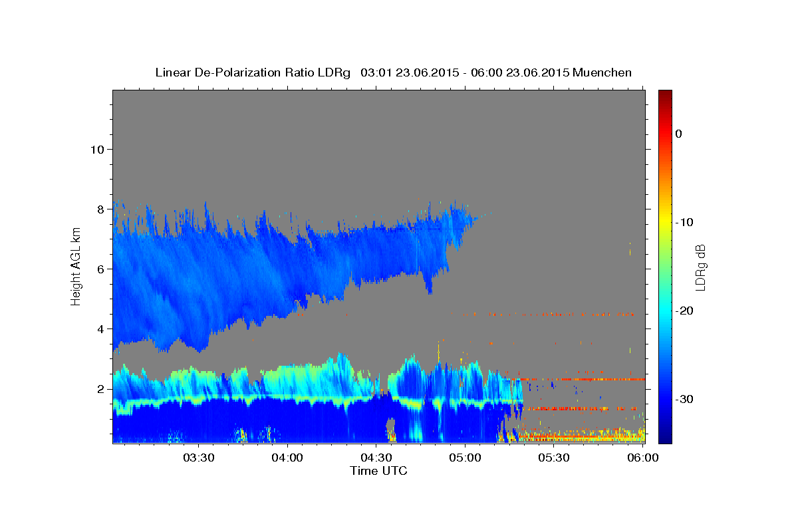798x532 pixels.
Task: Click the 'Height AGL km' axis label
Action: [x=76, y=267]
